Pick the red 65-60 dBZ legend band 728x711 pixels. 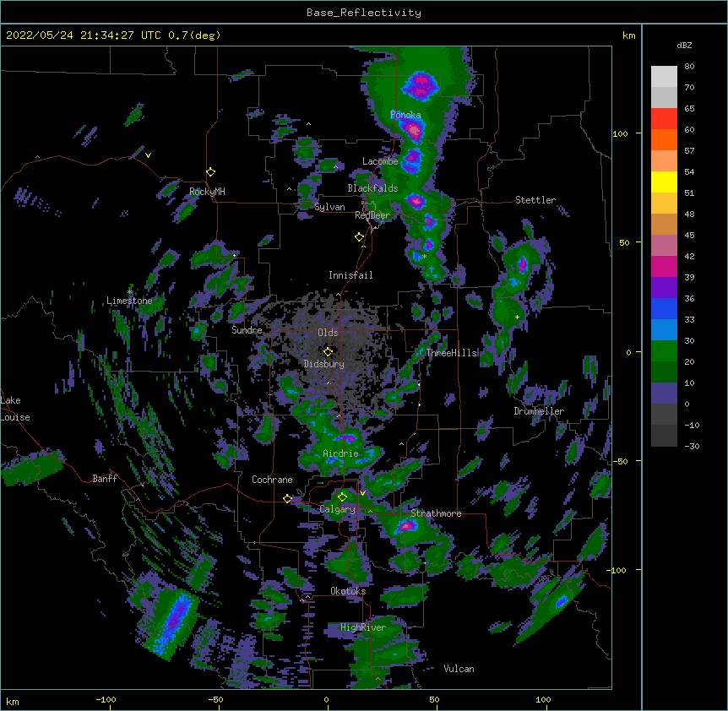(x=664, y=119)
